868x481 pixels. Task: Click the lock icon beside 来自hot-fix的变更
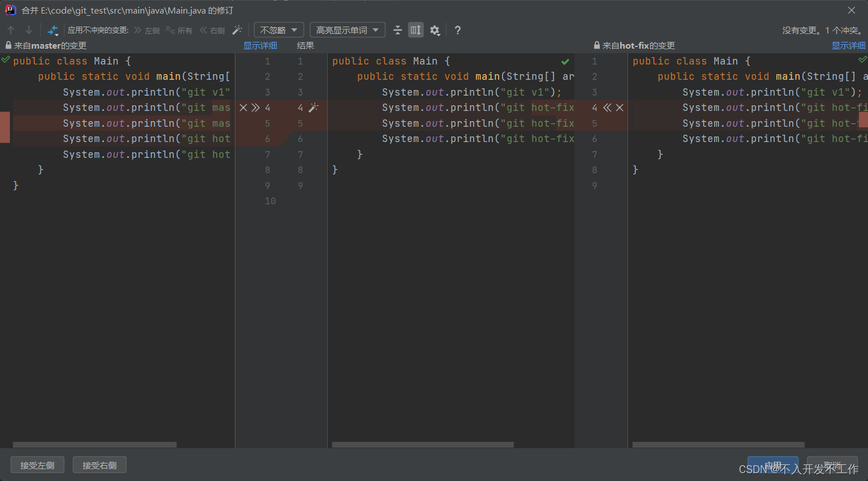[596, 45]
